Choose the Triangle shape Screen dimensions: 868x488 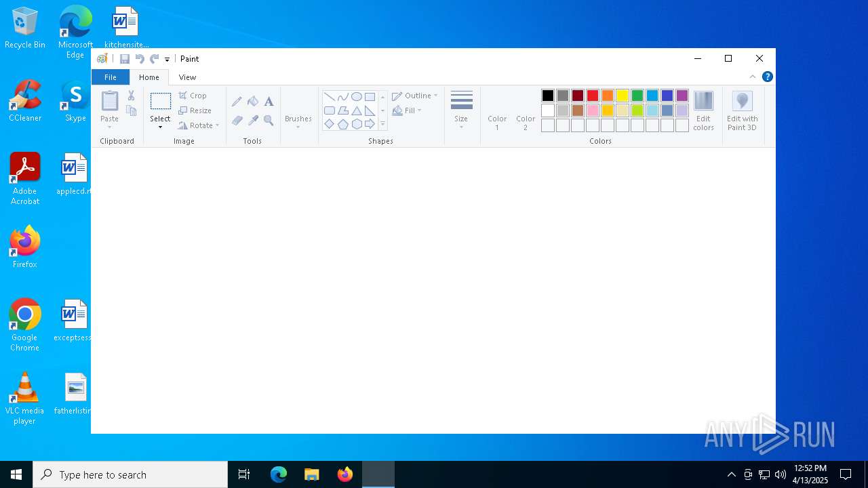[357, 110]
